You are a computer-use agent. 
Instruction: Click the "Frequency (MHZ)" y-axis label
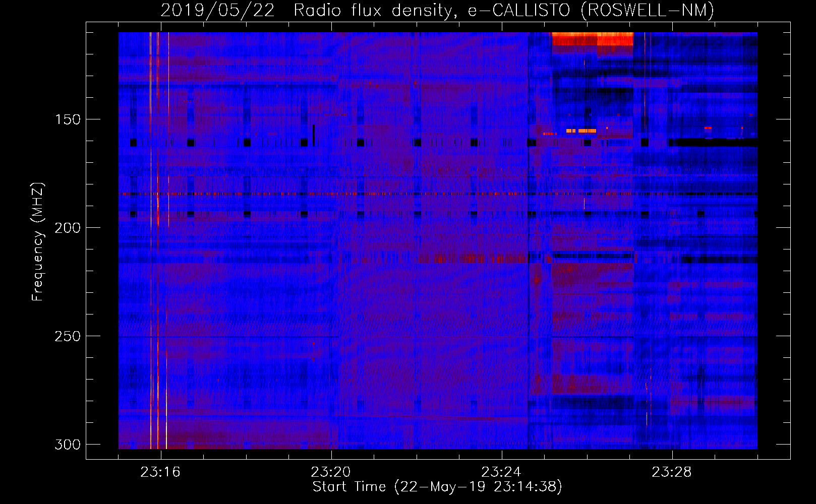pos(38,241)
